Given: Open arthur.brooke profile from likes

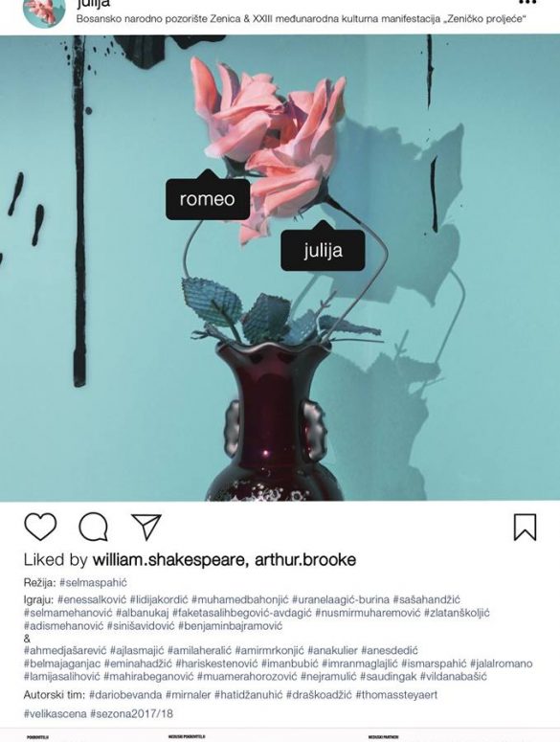Looking at the screenshot, I should (305, 560).
